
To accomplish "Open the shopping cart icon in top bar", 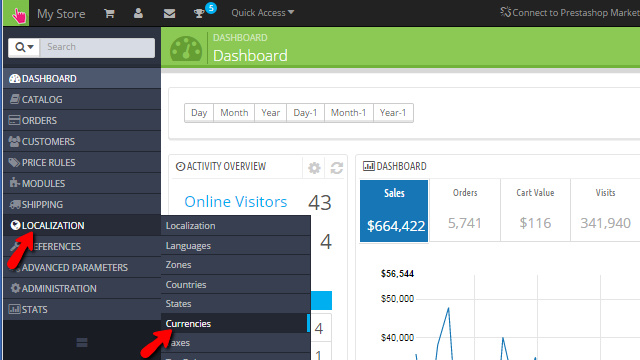I will click(109, 13).
